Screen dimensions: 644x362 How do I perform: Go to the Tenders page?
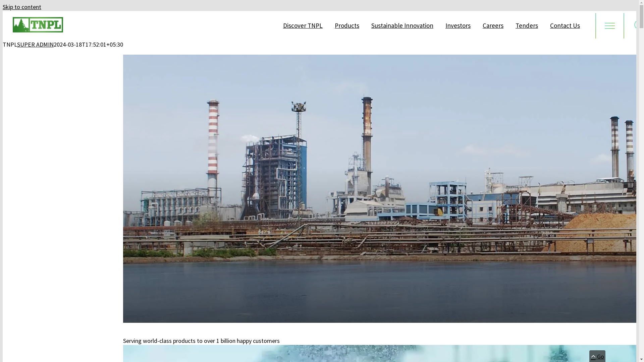(526, 25)
